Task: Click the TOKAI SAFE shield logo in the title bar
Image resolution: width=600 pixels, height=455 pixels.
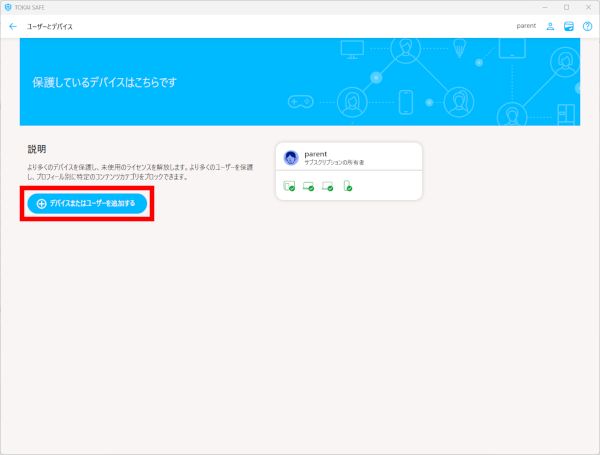Action: [8, 7]
